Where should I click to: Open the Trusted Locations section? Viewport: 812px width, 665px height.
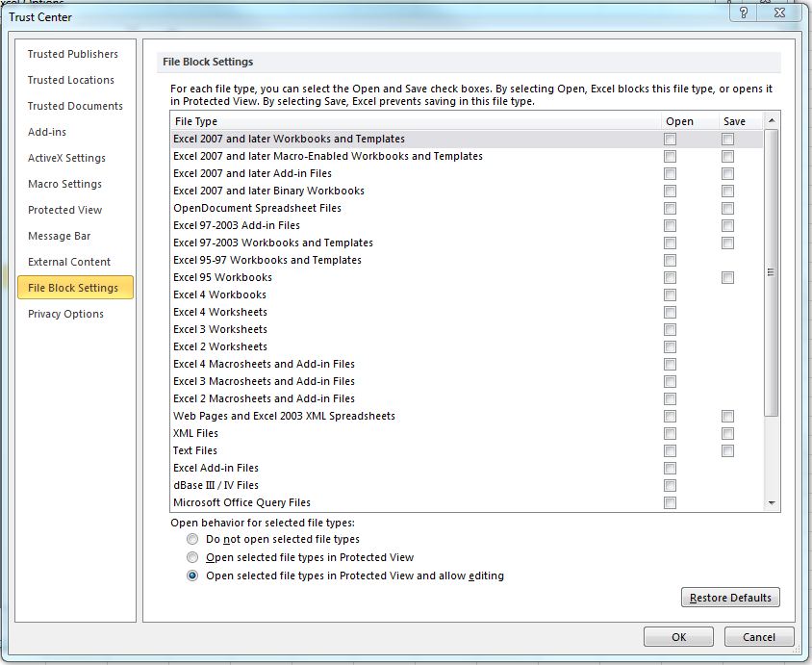tap(71, 80)
